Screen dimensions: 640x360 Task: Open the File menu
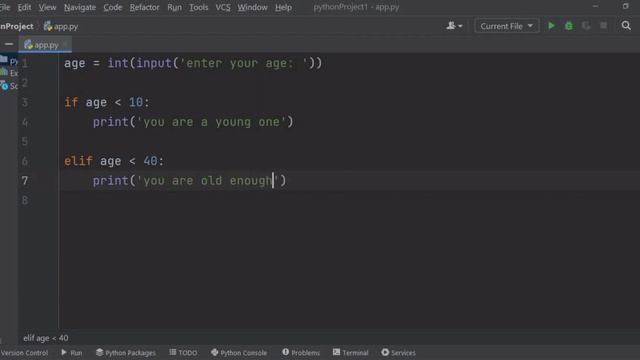point(5,7)
